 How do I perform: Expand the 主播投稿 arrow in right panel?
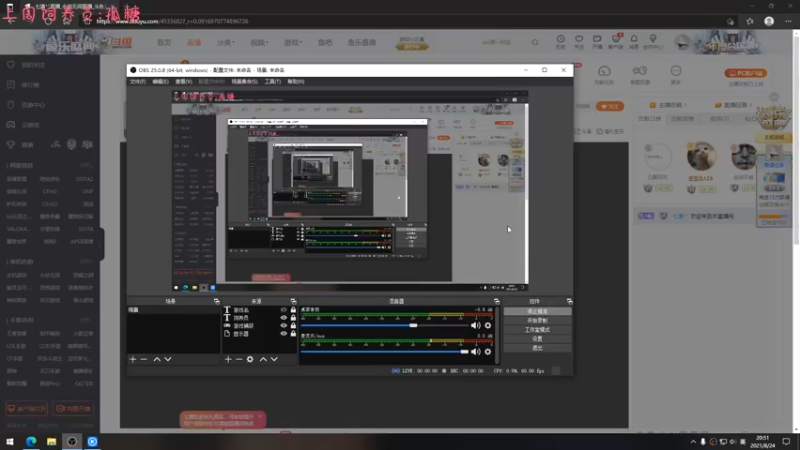pyautogui.click(x=685, y=105)
